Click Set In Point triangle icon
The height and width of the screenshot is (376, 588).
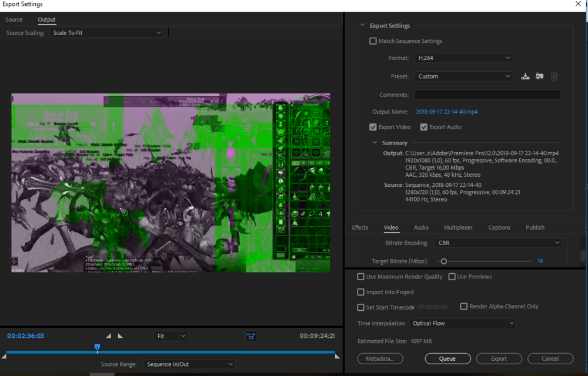click(108, 336)
